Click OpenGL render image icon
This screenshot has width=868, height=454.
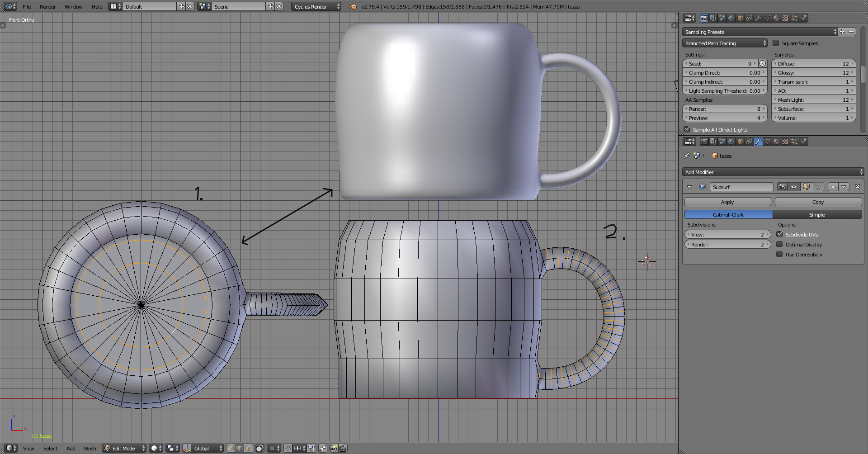(x=334, y=448)
